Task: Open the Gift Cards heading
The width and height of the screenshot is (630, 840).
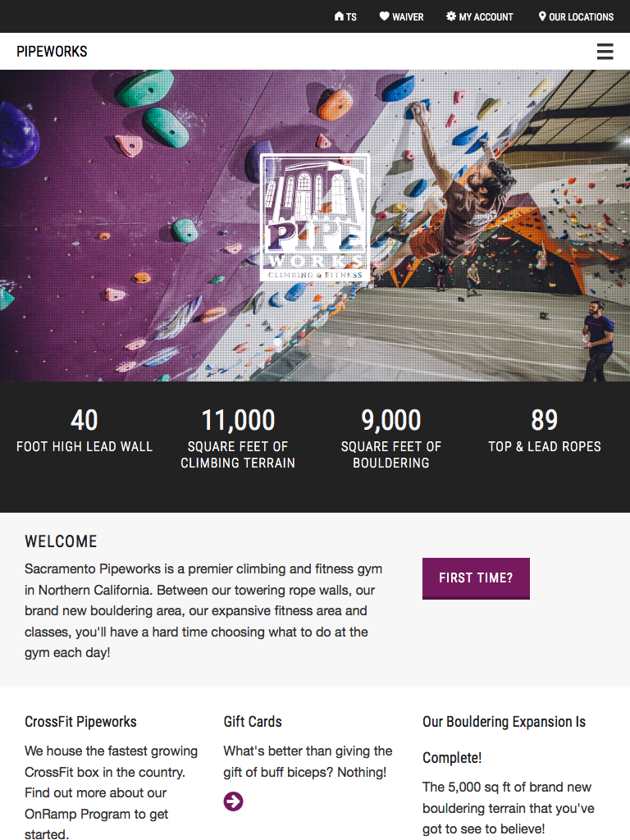Action: [x=253, y=722]
